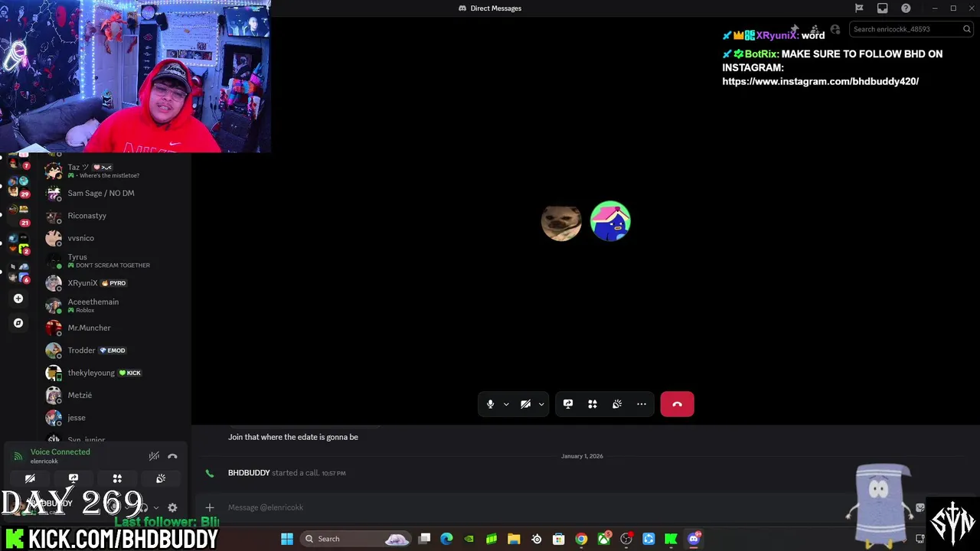
Task: Open Microsoft Store from taskbar
Action: click(559, 539)
